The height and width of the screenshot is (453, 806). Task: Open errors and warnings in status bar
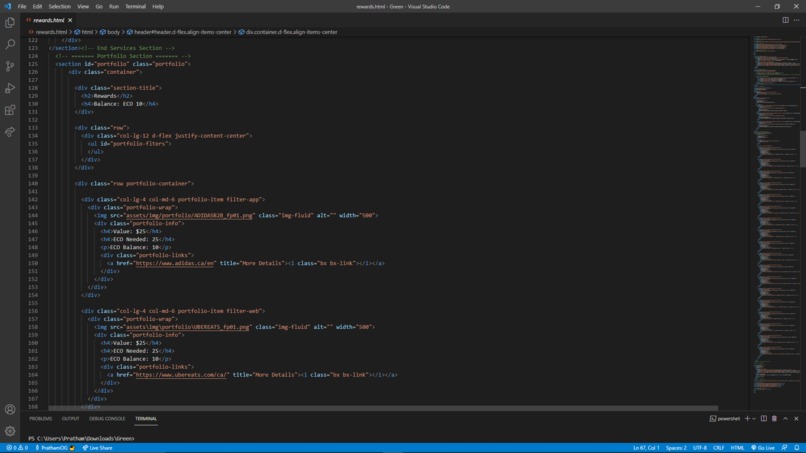[x=17, y=448]
